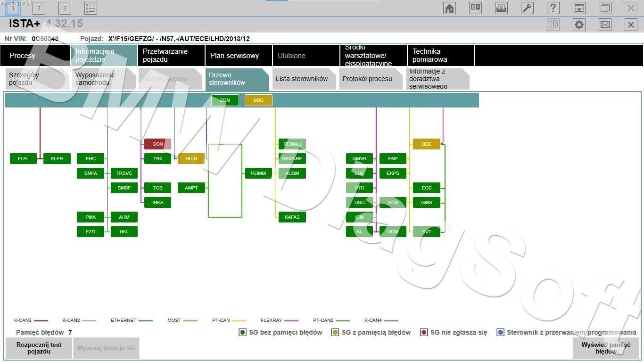Select the FZD control unit

(91, 231)
